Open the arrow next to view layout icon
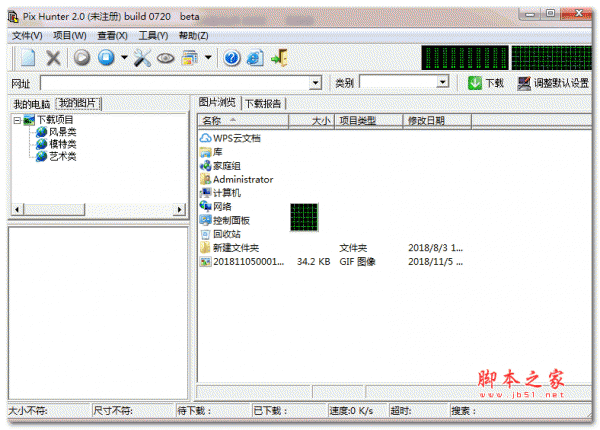Image resolution: width=600 pixels, height=430 pixels. point(208,58)
